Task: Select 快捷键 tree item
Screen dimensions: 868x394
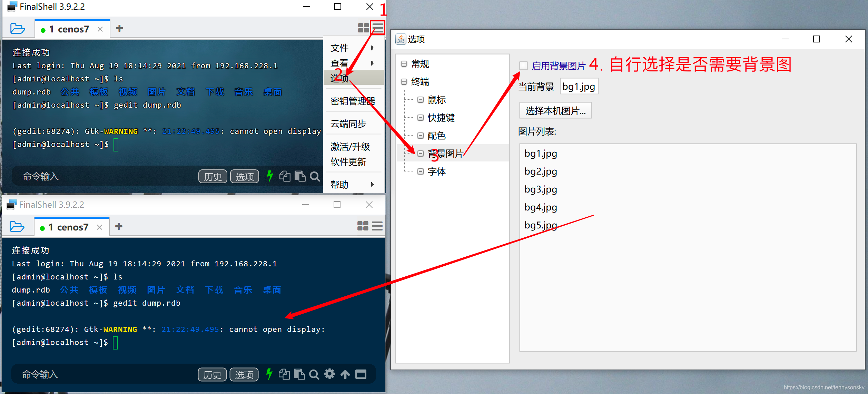Action: tap(441, 118)
